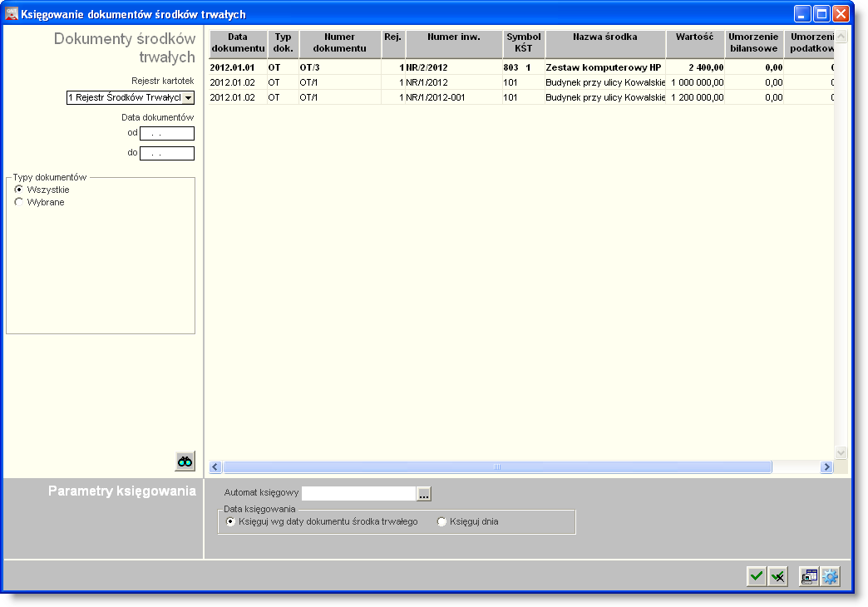Select the Zestaw komputerowy HP row
868x607 pixels.
(x=521, y=67)
